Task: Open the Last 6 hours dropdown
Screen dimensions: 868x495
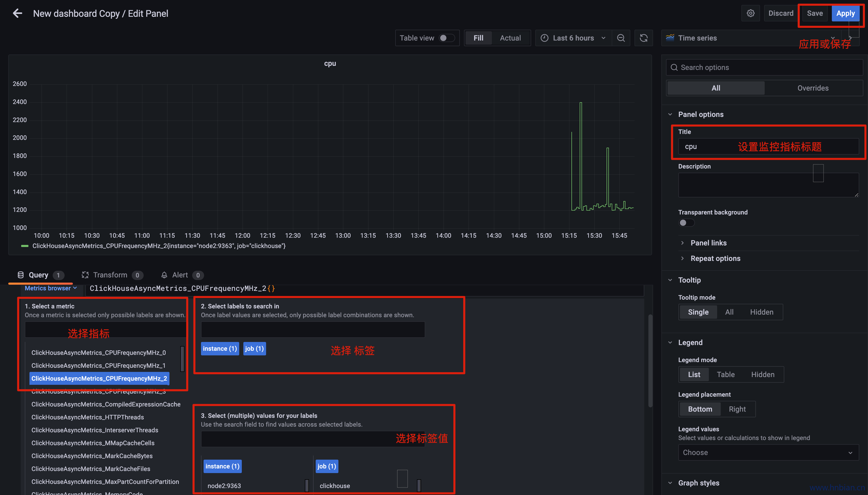Action: [573, 38]
